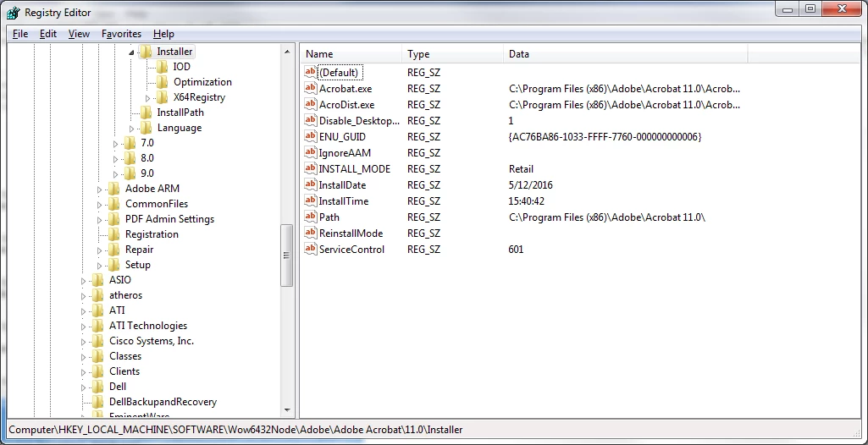
Task: Select the atheros key
Action: [x=125, y=295]
